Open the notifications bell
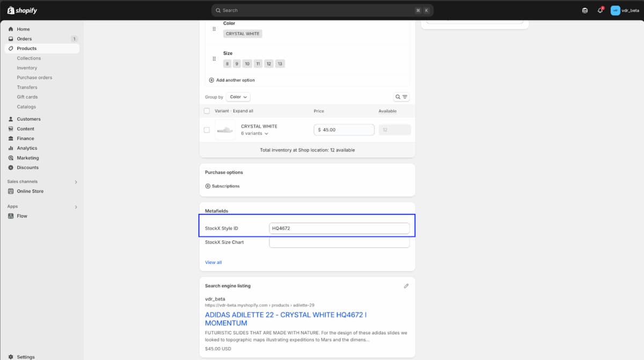 coord(600,10)
